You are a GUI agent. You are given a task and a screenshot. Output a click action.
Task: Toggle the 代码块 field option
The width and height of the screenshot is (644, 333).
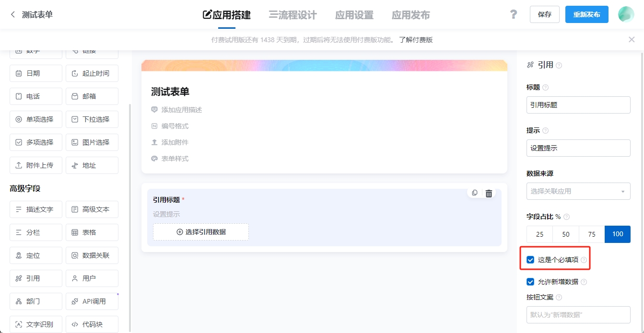click(92, 324)
